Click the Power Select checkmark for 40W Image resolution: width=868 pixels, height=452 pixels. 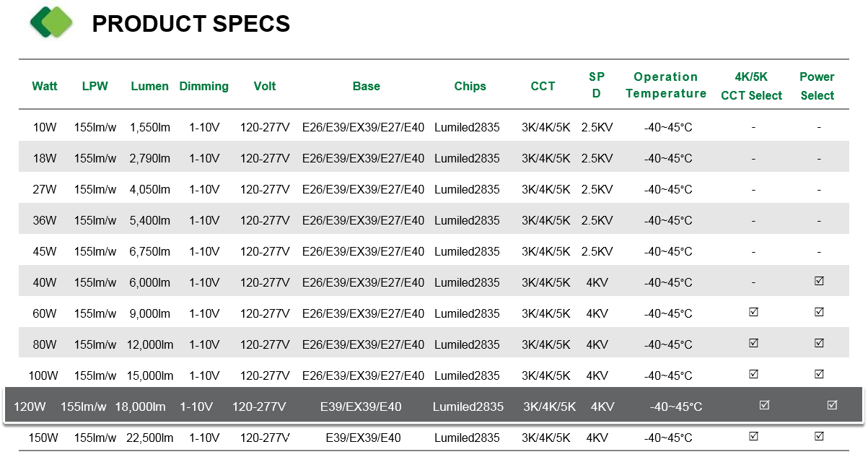click(x=819, y=281)
